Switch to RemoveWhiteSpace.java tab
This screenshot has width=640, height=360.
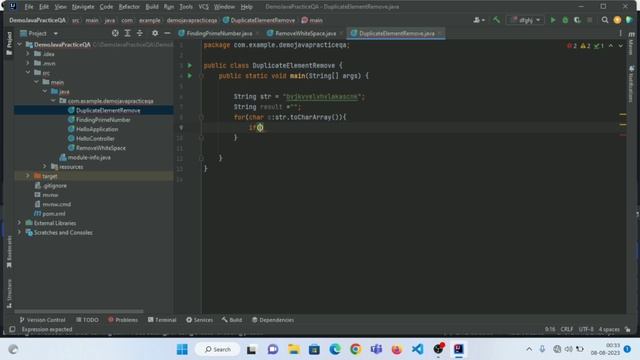[305, 33]
